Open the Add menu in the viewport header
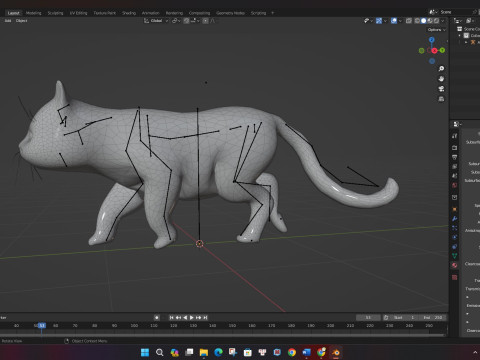The image size is (480, 360). tap(8, 21)
